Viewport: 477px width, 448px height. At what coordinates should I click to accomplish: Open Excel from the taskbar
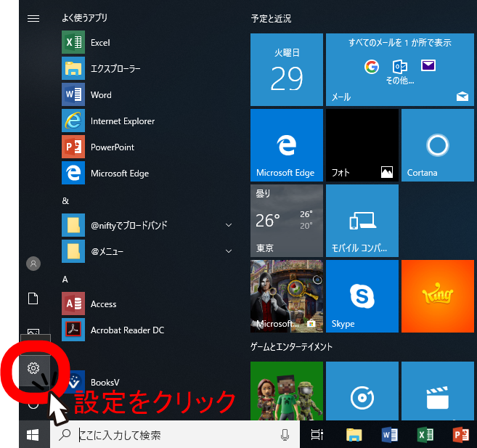[425, 435]
